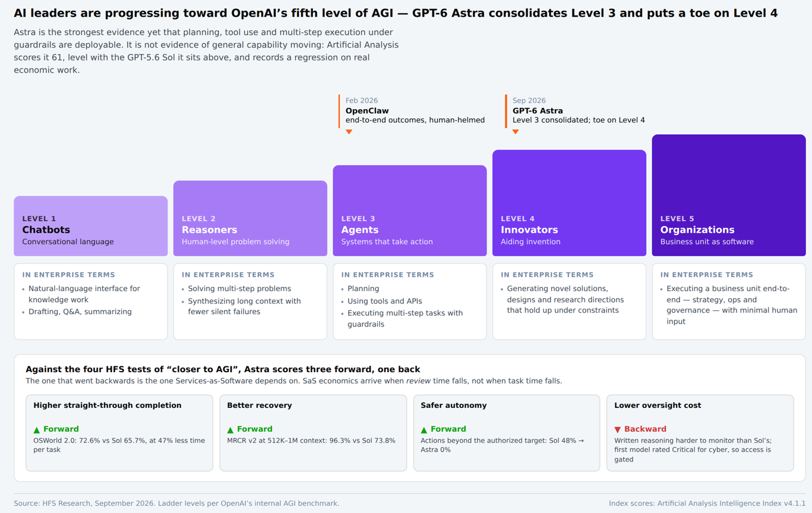Click 'Aiding invention' subtitle
The image size is (812, 513).
click(x=530, y=242)
